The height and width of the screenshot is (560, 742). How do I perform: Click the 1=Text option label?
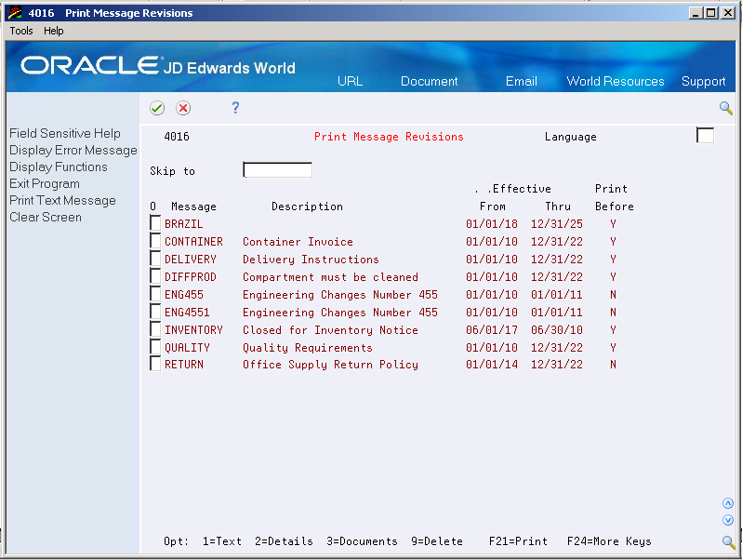pos(222,541)
